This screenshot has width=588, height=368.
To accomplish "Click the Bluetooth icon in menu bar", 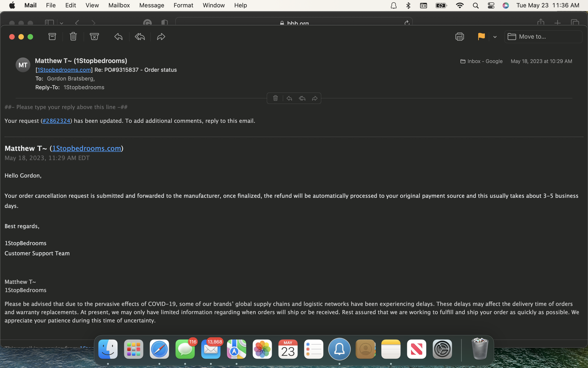I will click(x=408, y=5).
